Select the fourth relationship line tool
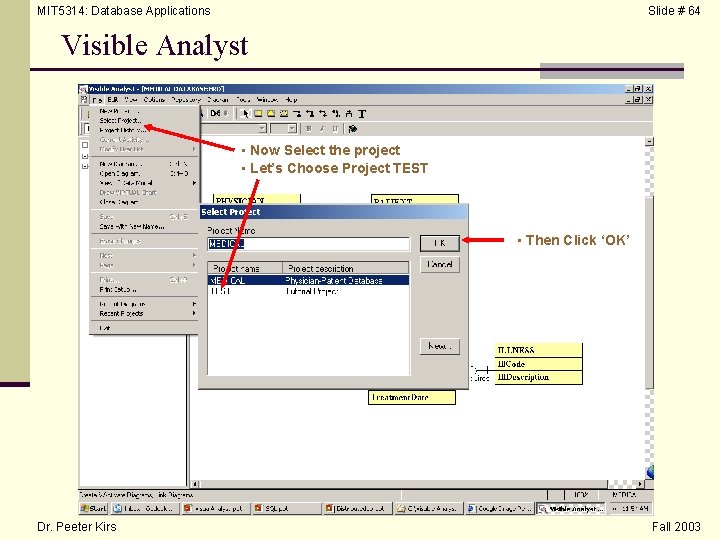 [x=336, y=114]
